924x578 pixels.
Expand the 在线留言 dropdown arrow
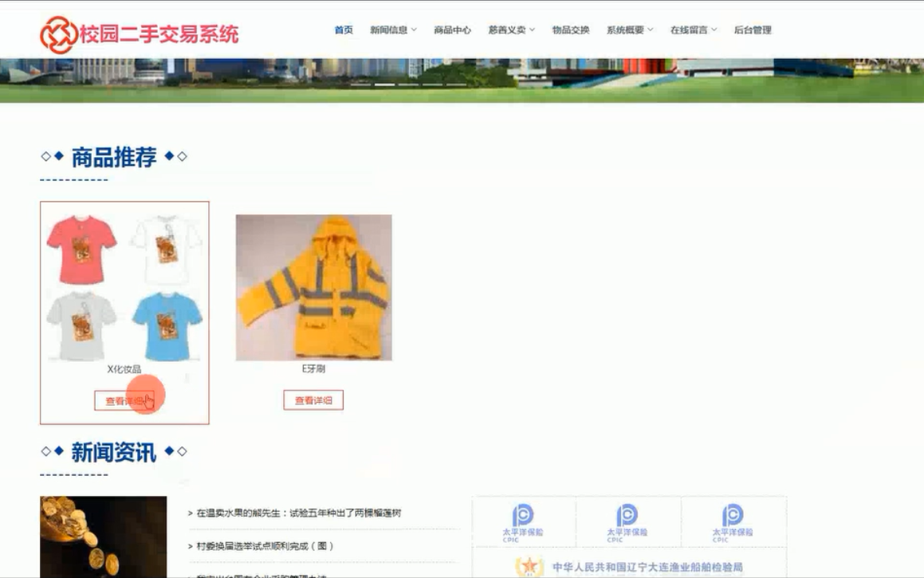point(714,29)
